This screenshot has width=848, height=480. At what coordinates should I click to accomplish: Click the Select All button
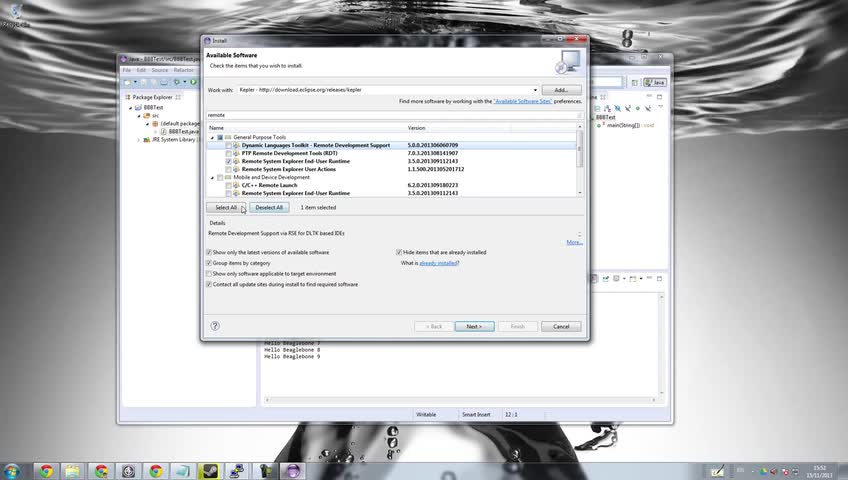click(226, 208)
